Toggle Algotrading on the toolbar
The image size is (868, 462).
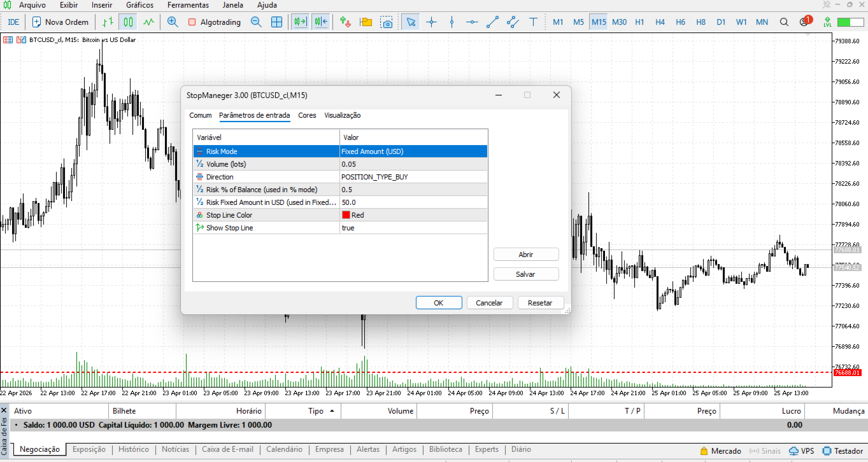pyautogui.click(x=215, y=22)
